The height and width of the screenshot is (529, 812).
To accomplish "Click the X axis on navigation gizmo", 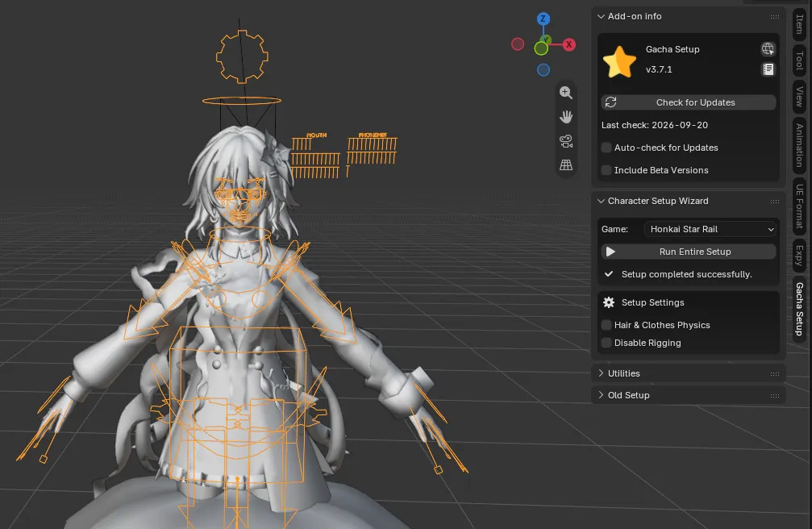I will (x=569, y=44).
